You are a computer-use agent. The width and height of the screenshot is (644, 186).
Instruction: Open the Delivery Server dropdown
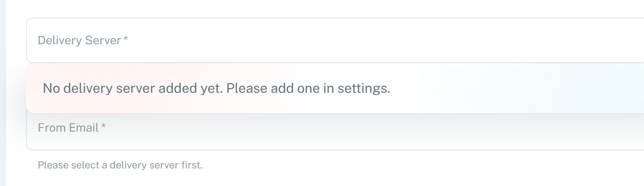pos(335,40)
